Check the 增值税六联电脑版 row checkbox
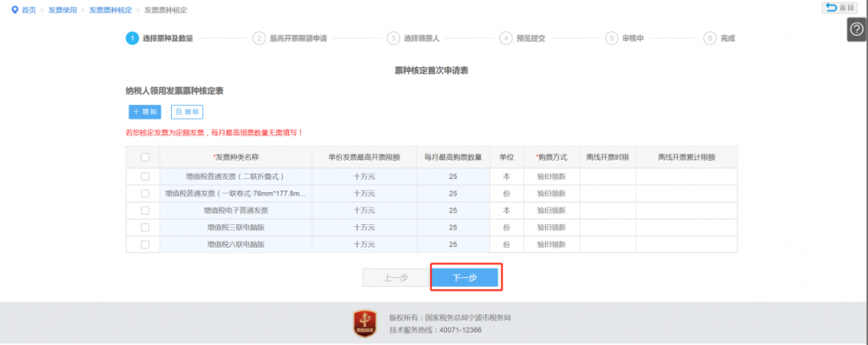 tap(145, 244)
